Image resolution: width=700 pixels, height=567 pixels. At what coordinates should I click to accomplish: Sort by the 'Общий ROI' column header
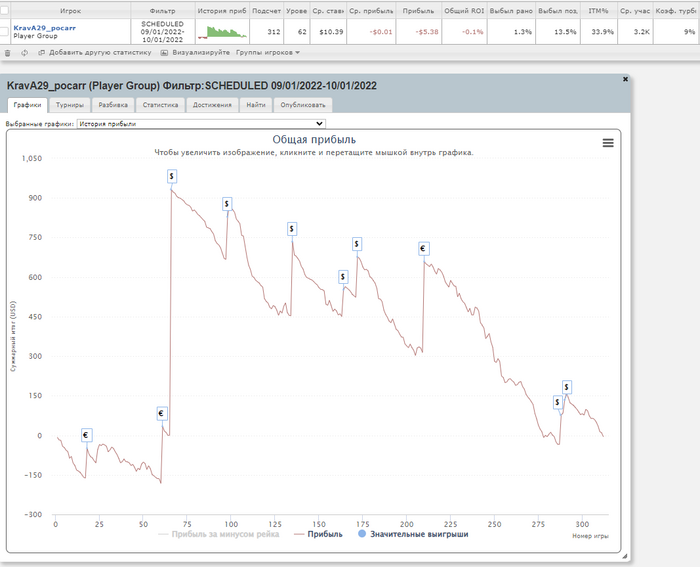coord(464,10)
